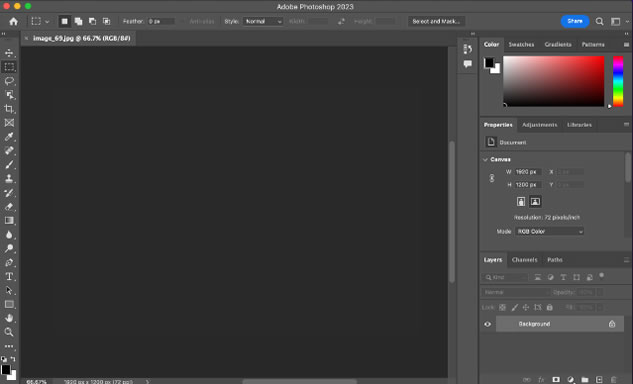633x384 pixels.
Task: Switch to the Gradients tab
Action: 558,44
